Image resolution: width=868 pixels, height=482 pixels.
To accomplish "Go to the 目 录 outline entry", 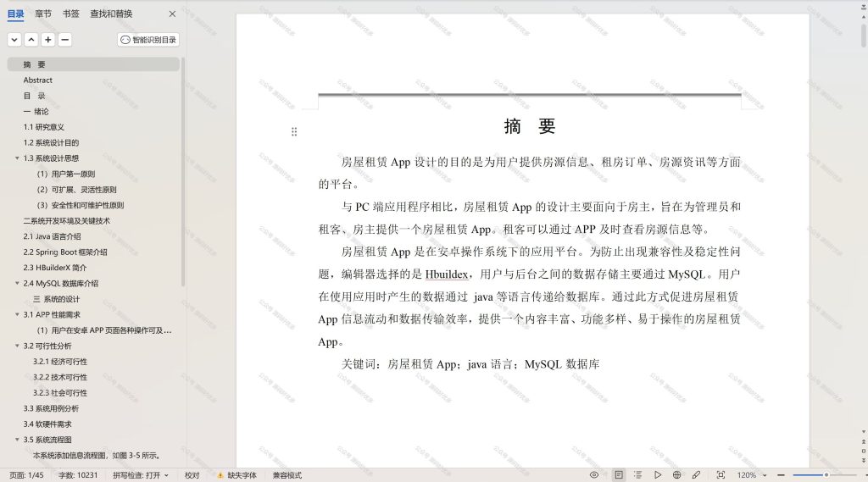I will point(34,96).
